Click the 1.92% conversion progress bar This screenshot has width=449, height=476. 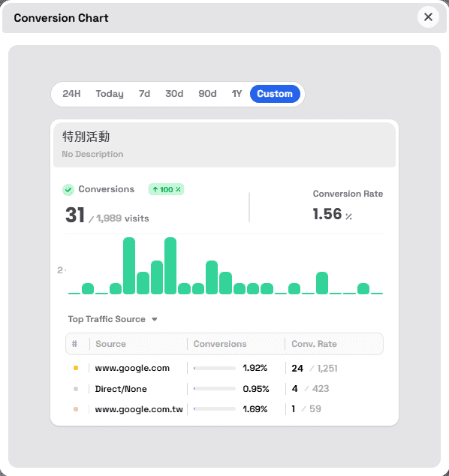215,368
